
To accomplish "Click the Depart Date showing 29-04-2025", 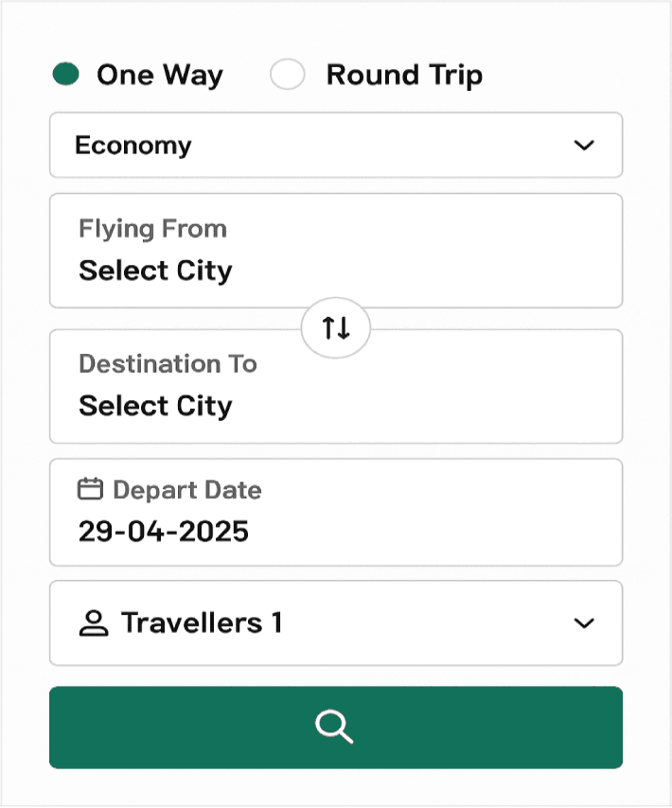I will pos(162,531).
